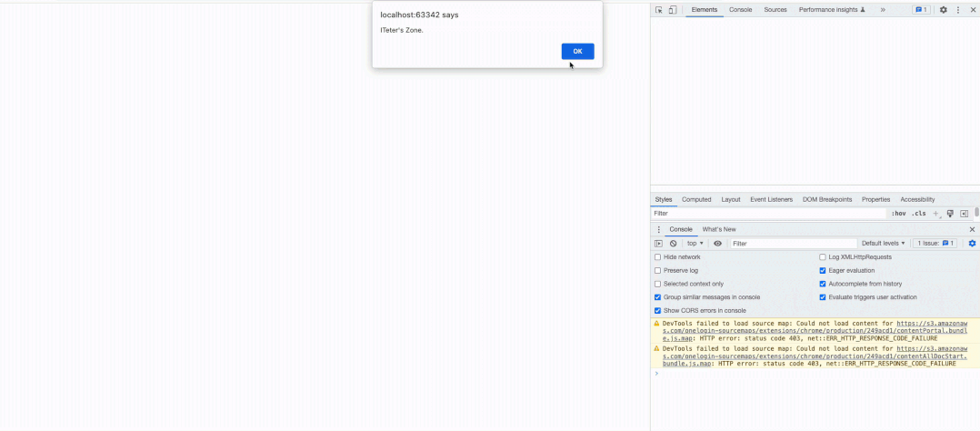This screenshot has width=980, height=431.
Task: Switch to the top Console tab
Action: click(x=741, y=10)
